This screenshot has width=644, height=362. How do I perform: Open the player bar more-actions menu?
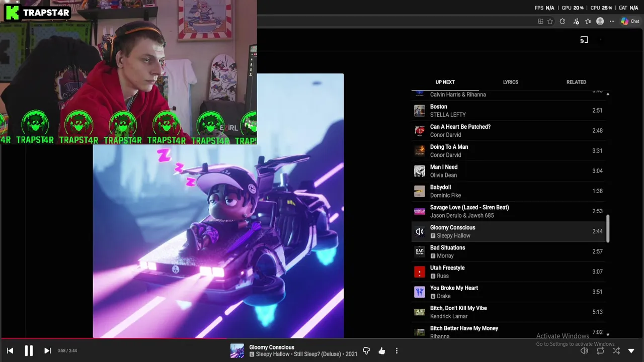pyautogui.click(x=396, y=351)
